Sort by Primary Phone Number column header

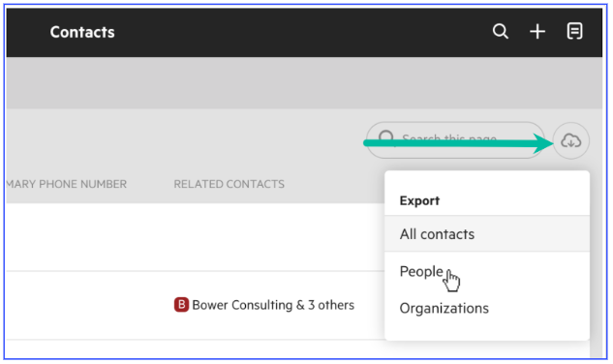coord(67,184)
